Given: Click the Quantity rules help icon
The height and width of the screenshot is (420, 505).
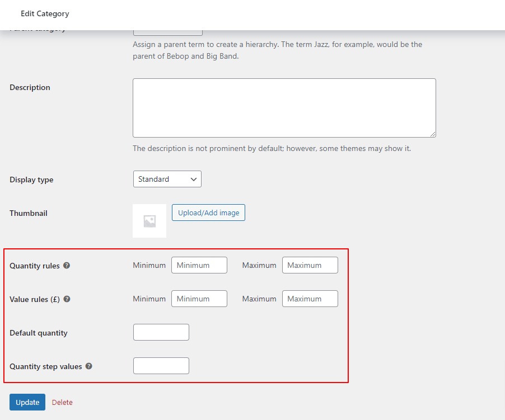Looking at the screenshot, I should click(x=67, y=266).
